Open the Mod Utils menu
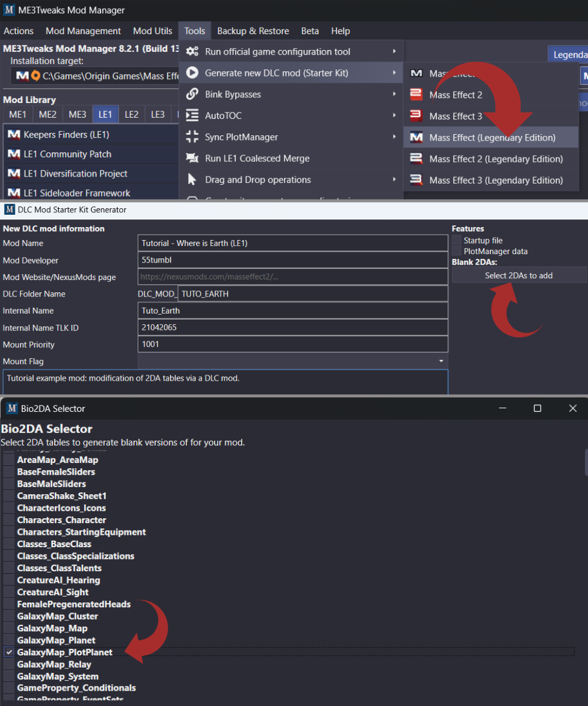This screenshot has height=706, width=588. coord(153,31)
